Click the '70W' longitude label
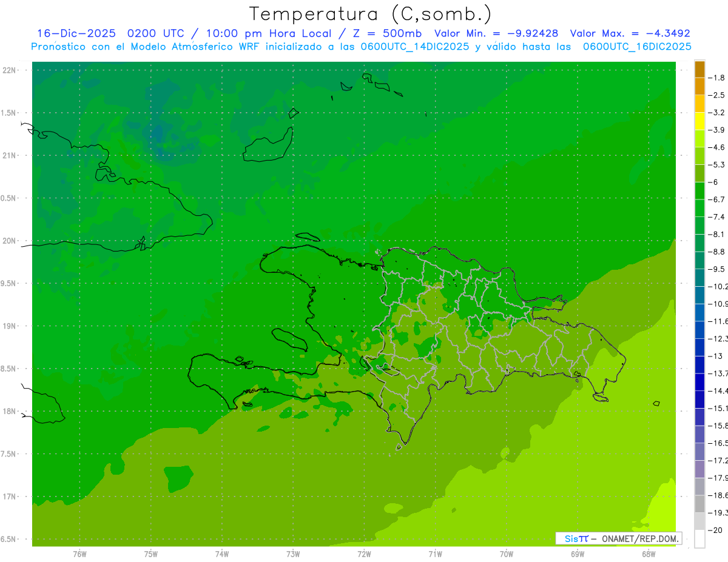 [x=506, y=554]
